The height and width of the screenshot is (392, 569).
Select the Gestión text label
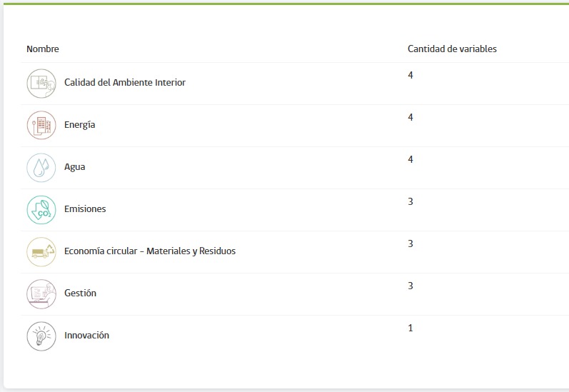80,293
